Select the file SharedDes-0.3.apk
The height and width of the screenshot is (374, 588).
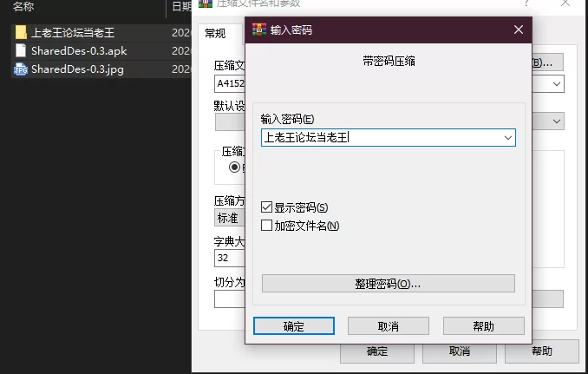click(79, 50)
